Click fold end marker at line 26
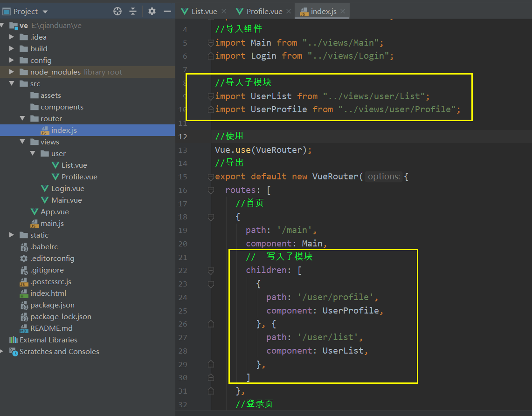Viewport: 532px width, 416px height. [x=211, y=324]
